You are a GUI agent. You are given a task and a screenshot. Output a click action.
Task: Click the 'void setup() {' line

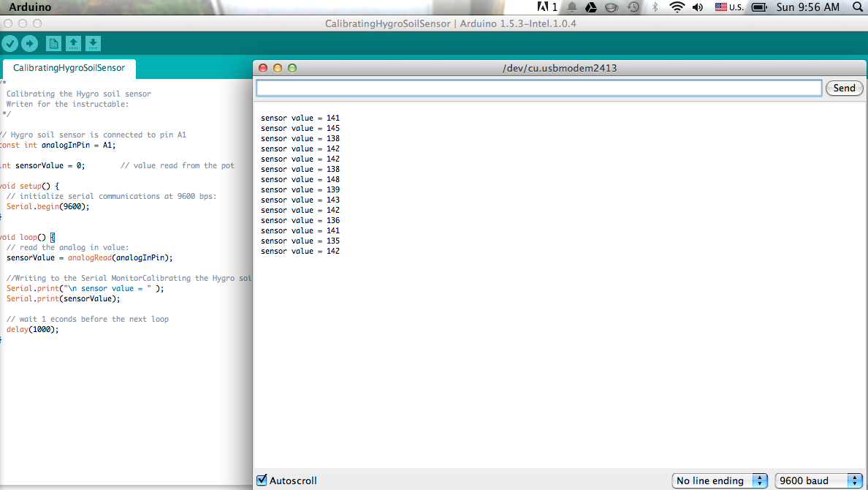[x=29, y=186]
